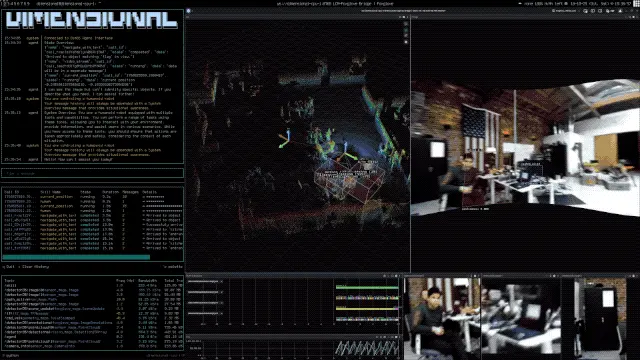This screenshot has height=360, width=640.
Task: Click Clear History in terminal footer
Action: (x=34, y=267)
